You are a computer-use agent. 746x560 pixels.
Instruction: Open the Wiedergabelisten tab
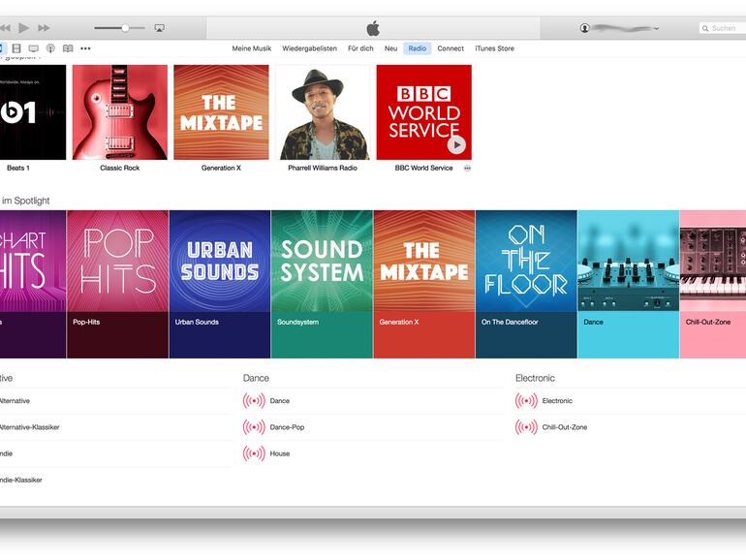coord(309,48)
